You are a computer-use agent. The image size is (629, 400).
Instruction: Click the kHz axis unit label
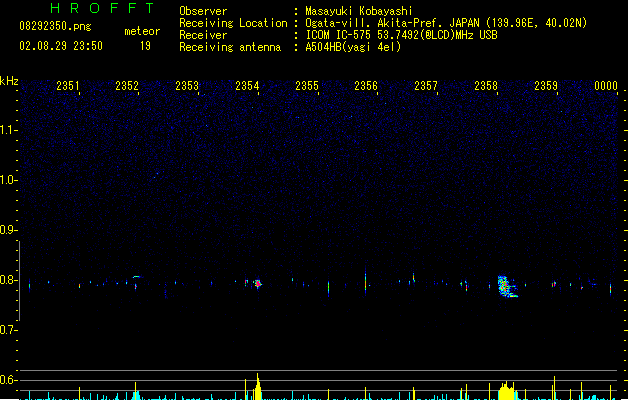tap(9, 81)
